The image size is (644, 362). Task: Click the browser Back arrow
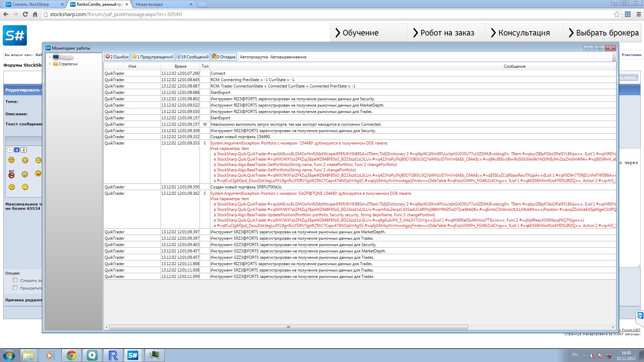point(6,14)
